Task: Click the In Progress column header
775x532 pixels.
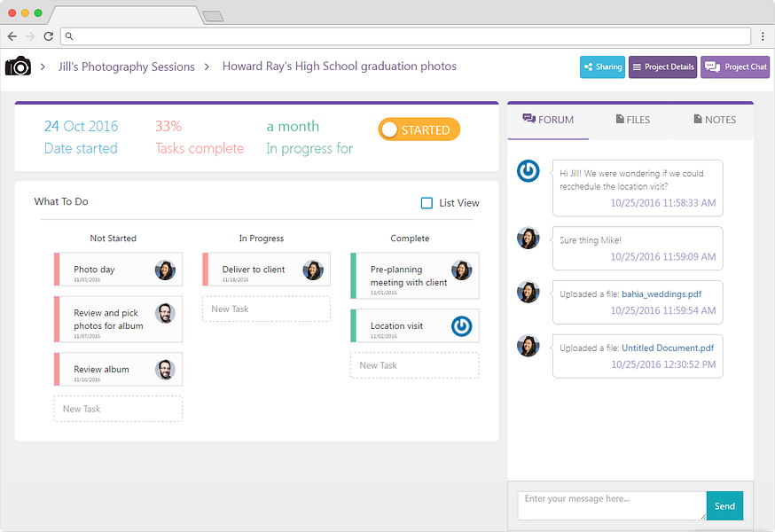Action: (x=262, y=239)
